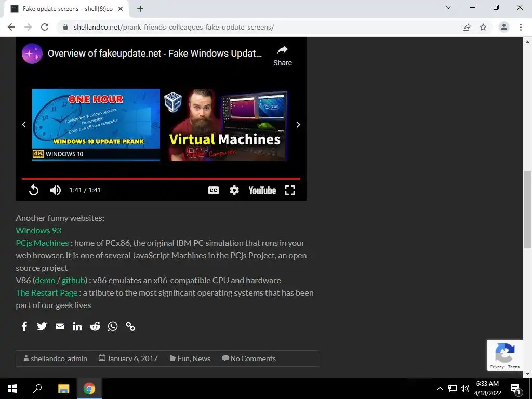532x399 pixels.
Task: Bookmark this page star
Action: pyautogui.click(x=483, y=27)
